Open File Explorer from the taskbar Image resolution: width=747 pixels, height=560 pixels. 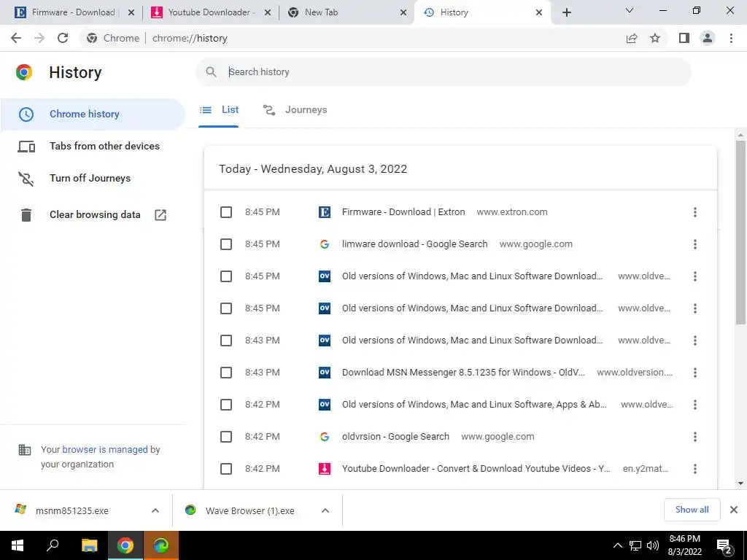click(89, 545)
